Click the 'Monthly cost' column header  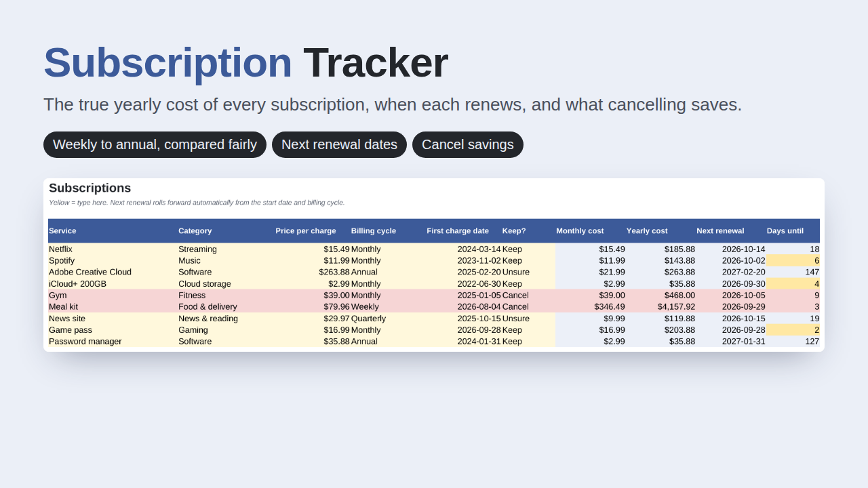[591, 231]
